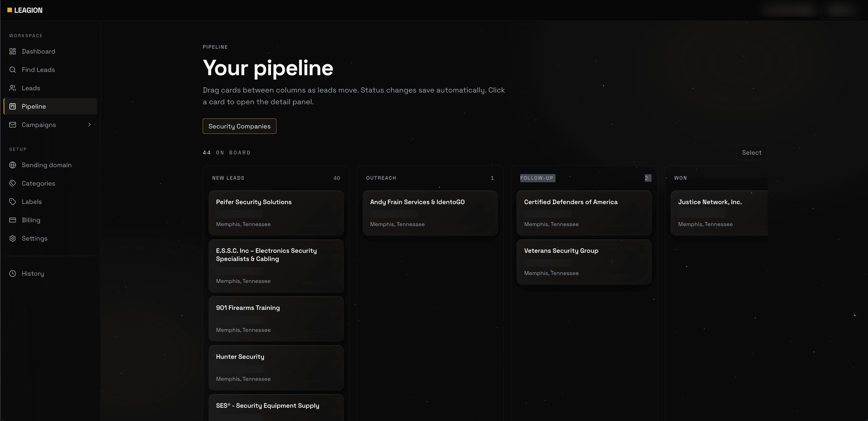Click the Dashboard grid icon
Image resolution: width=868 pixels, height=421 pixels.
coord(12,51)
